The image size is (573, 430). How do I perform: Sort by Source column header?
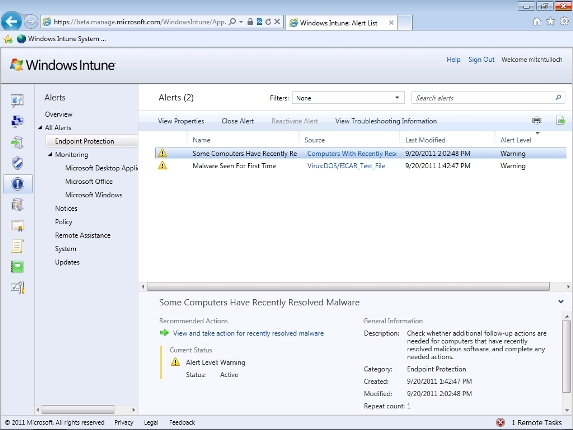pos(315,140)
